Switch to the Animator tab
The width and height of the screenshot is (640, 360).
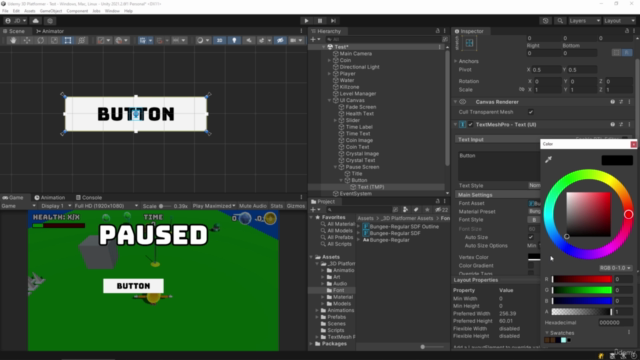pyautogui.click(x=50, y=31)
